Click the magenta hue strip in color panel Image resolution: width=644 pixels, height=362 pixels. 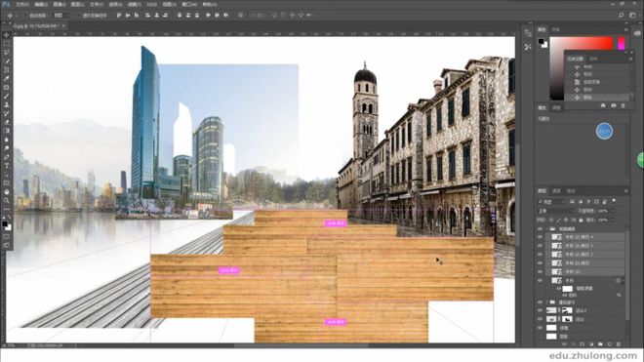point(622,43)
